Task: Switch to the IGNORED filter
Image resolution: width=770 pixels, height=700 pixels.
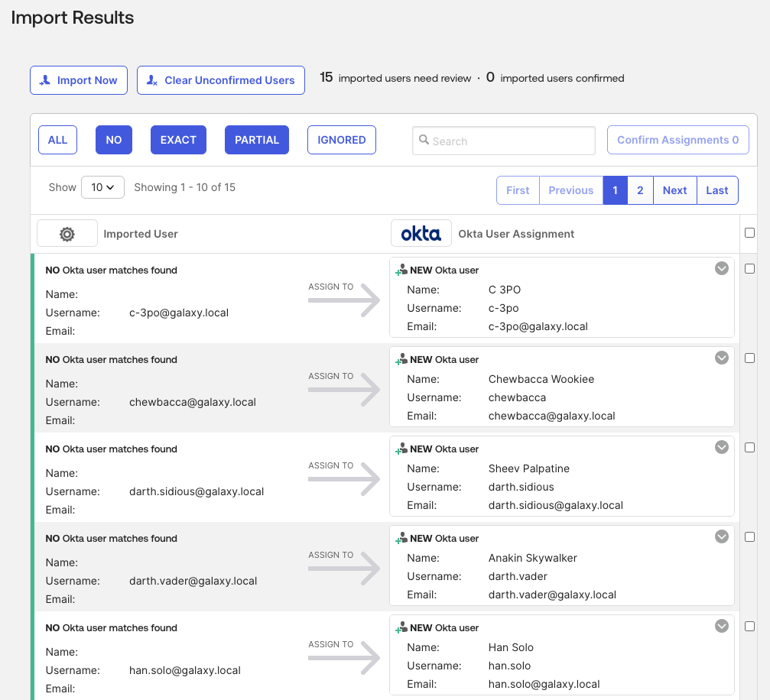Action: point(341,140)
